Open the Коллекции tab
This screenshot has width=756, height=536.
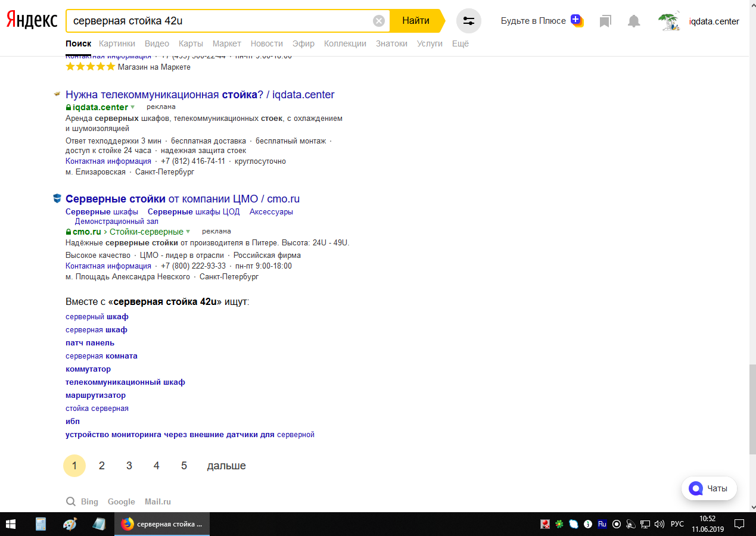pyautogui.click(x=345, y=43)
